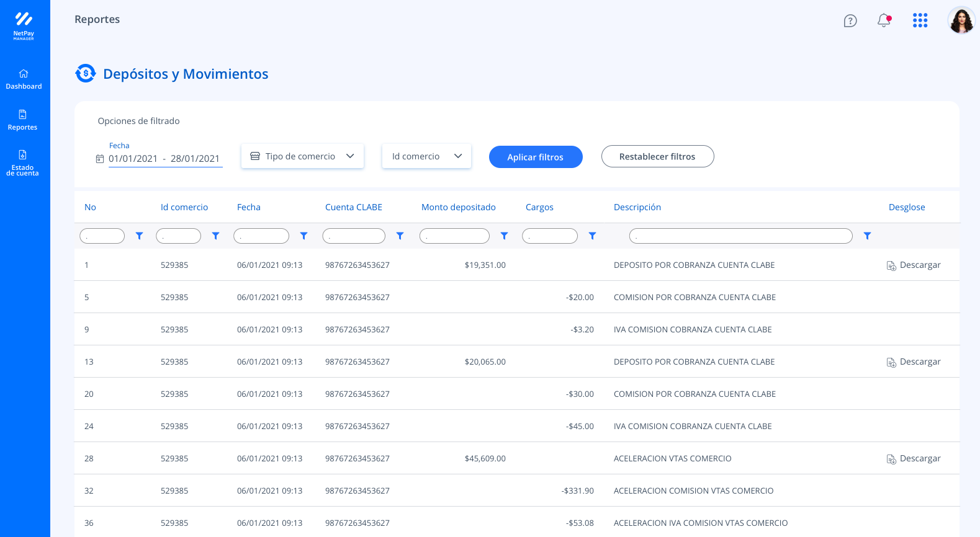Screen dimensions: 980x537
Task: Click ACELERACION COMISION VTAS COMERCIO description
Action: click(694, 491)
